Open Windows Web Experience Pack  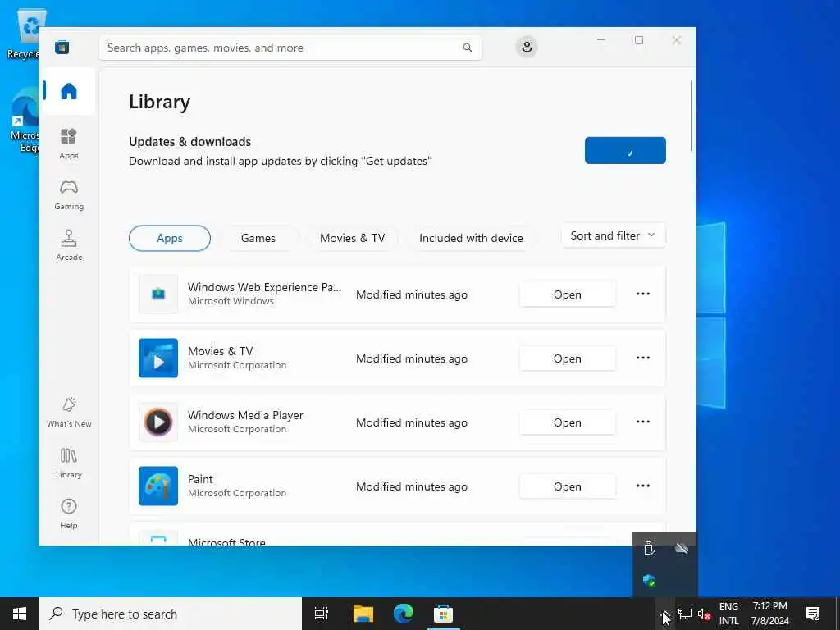(568, 294)
